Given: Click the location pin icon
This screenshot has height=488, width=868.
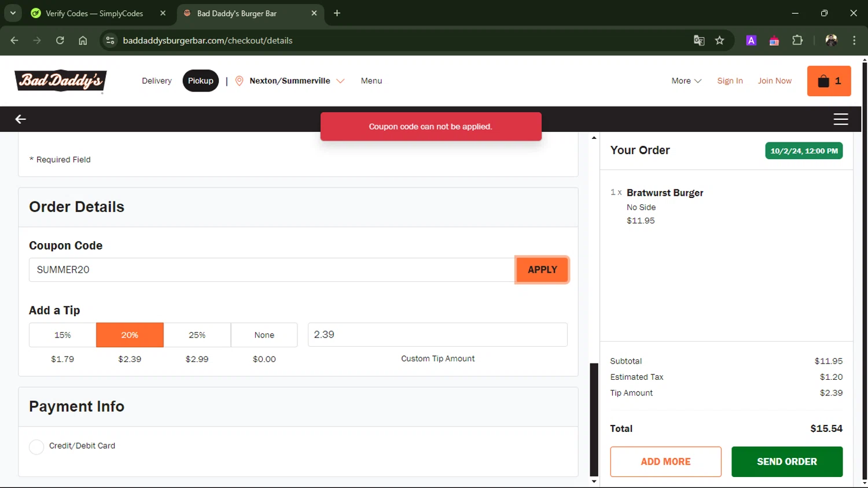Looking at the screenshot, I should pyautogui.click(x=239, y=81).
